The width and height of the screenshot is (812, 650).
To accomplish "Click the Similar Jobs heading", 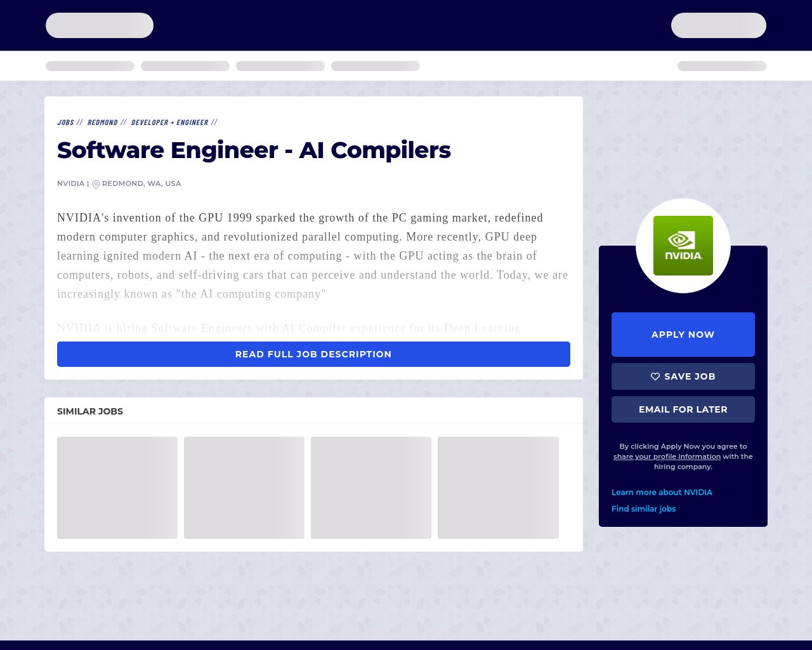I will pos(90,411).
